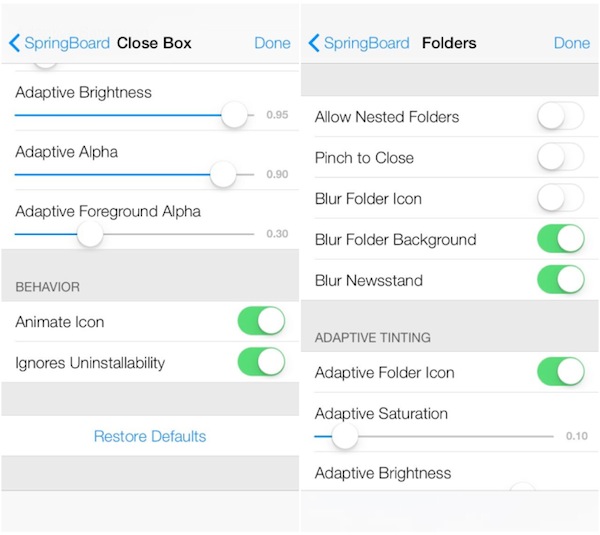Screen dimensions: 600x535
Task: Click Close Box Adaptive Brightness slider knob
Action: (x=234, y=115)
